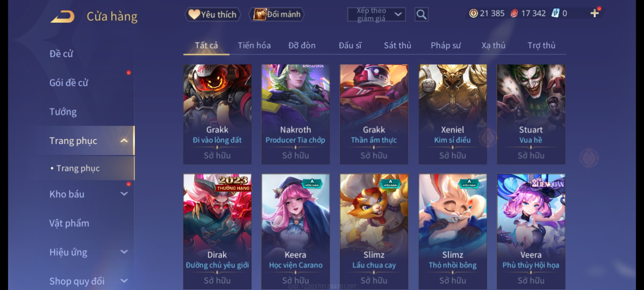Select the Stuart Vua hề skin card
This screenshot has width=644, height=290.
click(531, 114)
